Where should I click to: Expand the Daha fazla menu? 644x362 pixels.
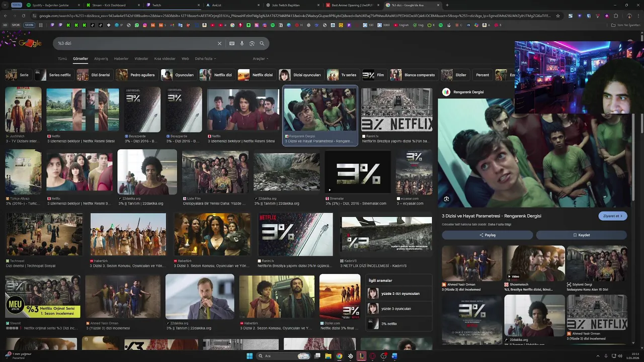pos(205,59)
